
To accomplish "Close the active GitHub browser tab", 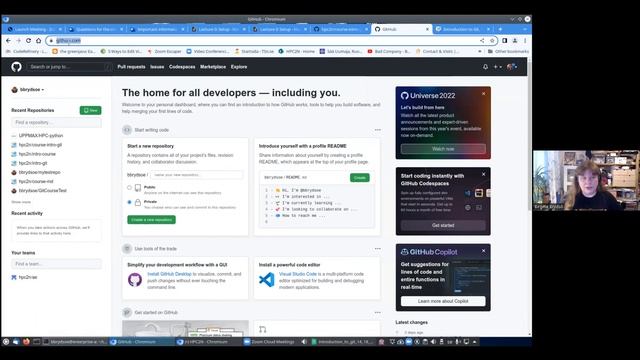I will tap(427, 29).
